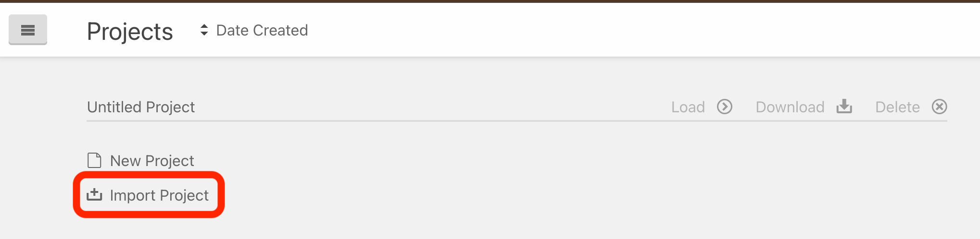This screenshot has height=239, width=980.
Task: Open the Date Created sort dropdown
Action: 254,30
